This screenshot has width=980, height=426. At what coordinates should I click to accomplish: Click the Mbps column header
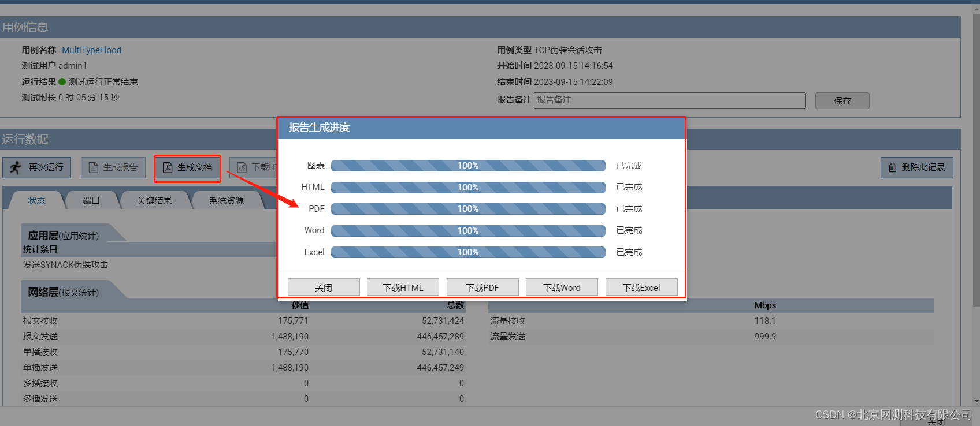[765, 305]
